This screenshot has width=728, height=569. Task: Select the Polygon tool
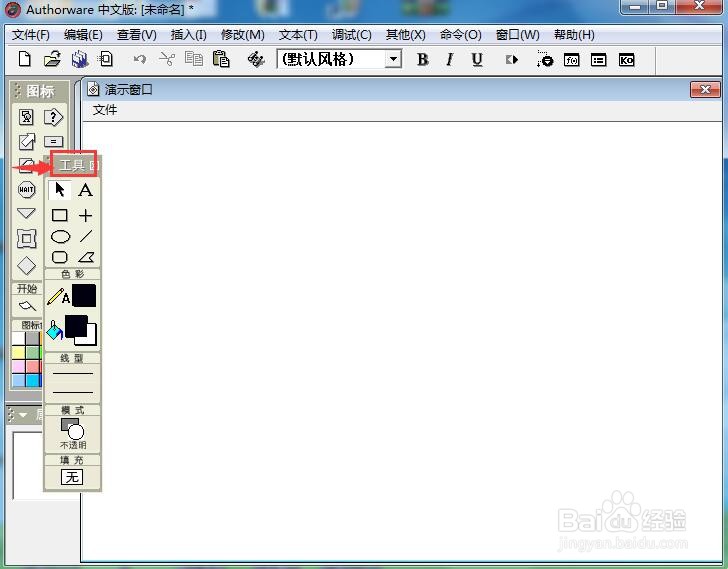(x=86, y=257)
